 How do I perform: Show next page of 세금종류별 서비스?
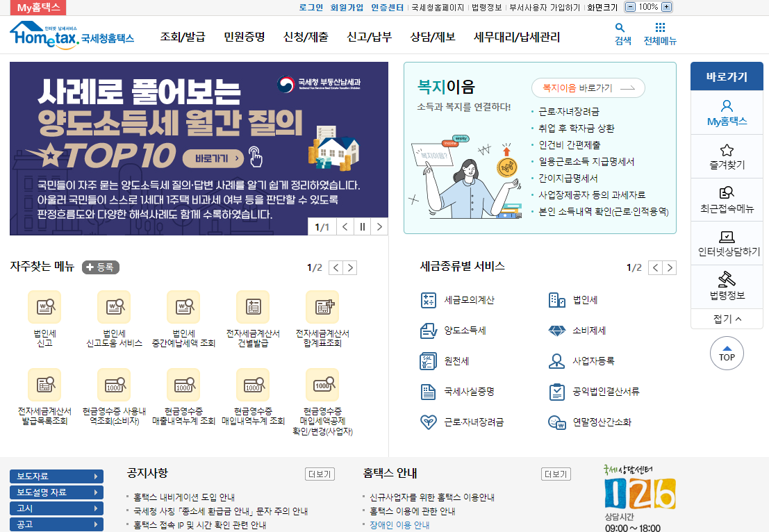670,267
